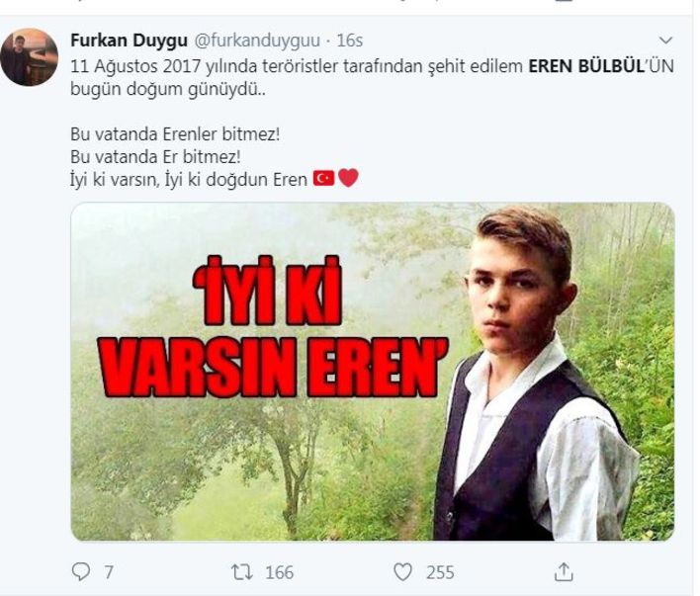700x596 pixels.
Task: Like the tweet with the heart icon
Action: pyautogui.click(x=402, y=572)
